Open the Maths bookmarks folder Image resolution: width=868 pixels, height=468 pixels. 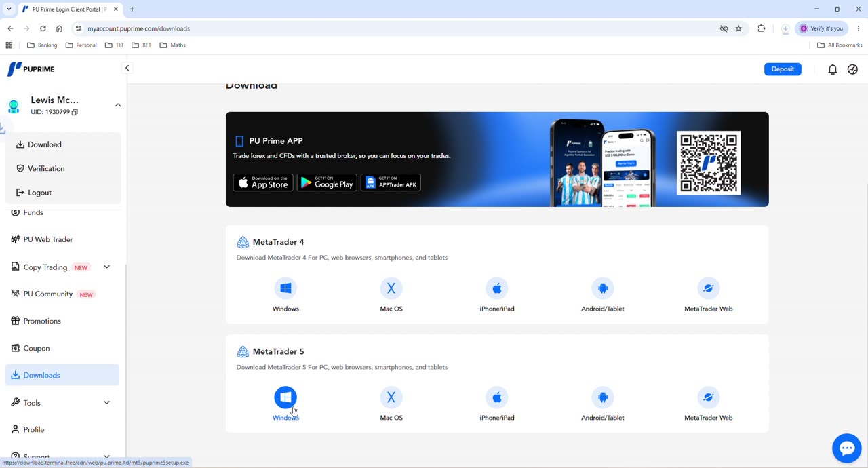172,45
